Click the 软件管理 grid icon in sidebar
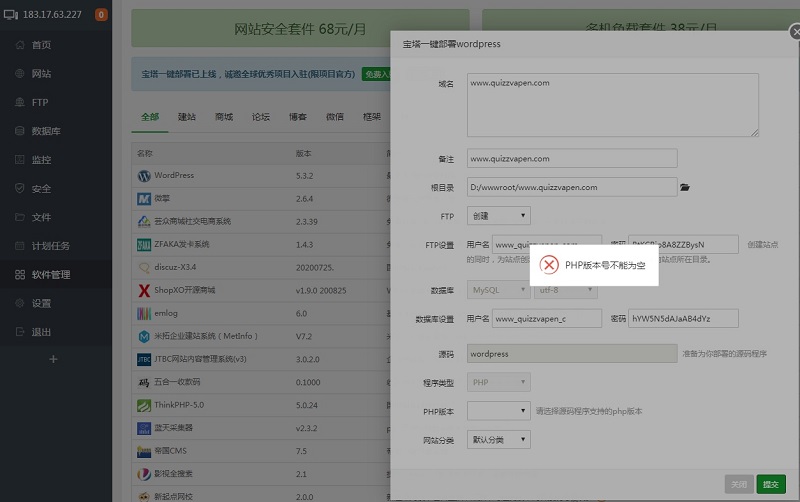 point(20,274)
